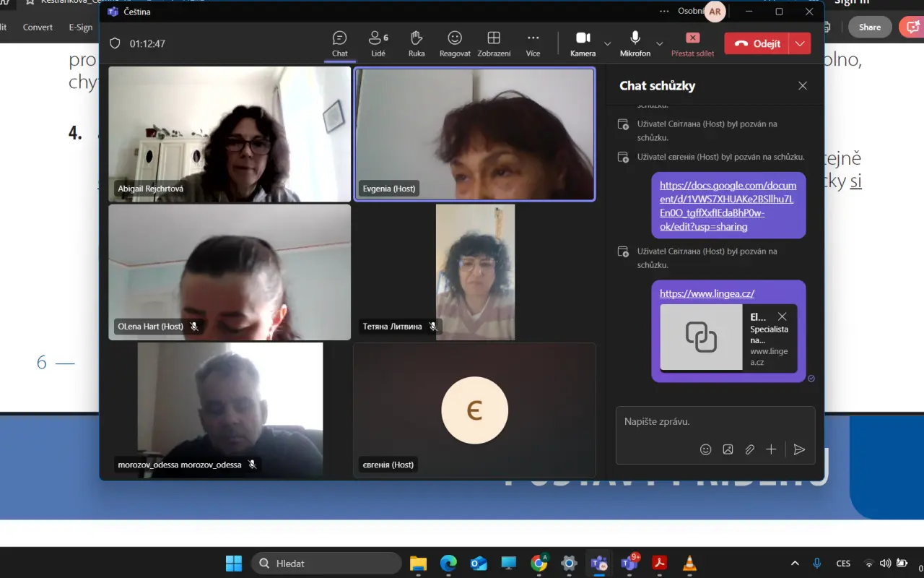
Task: Open Microsoft Teams from the taskbar
Action: tap(629, 564)
